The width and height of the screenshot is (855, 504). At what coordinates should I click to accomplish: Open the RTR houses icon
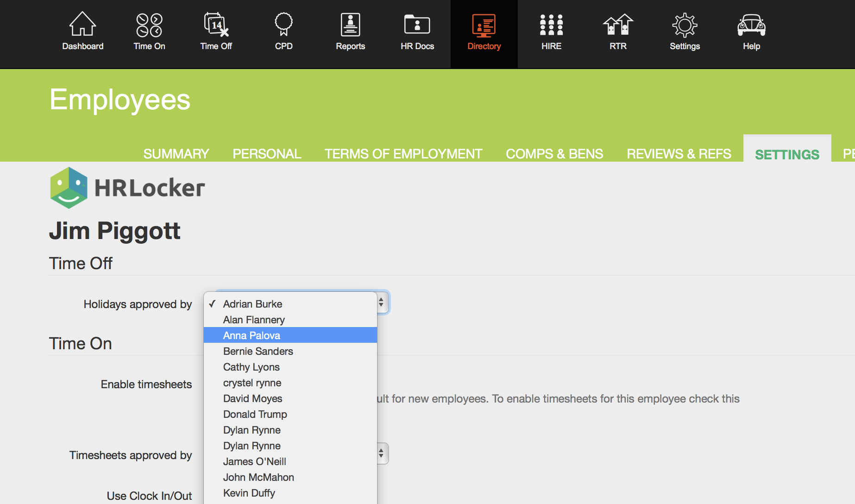618,25
